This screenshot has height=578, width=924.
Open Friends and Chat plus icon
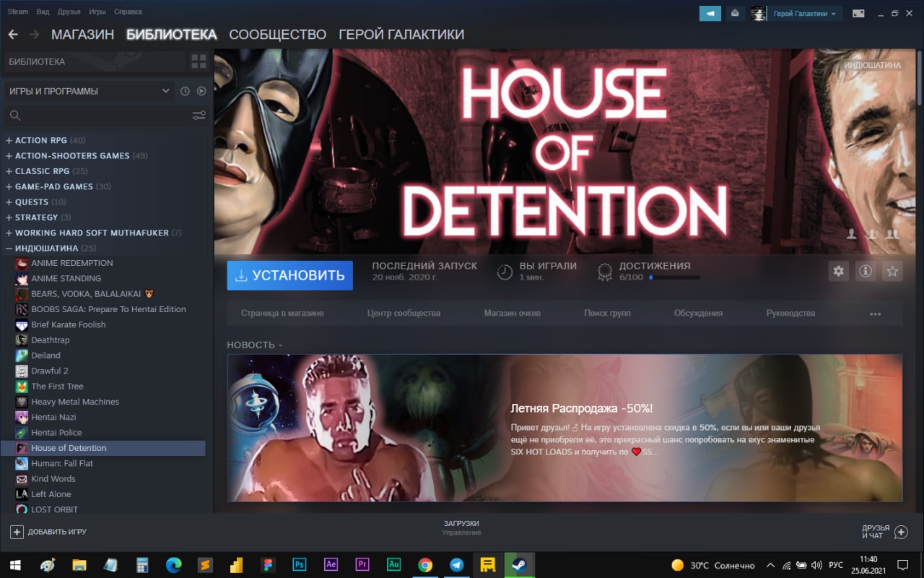901,532
